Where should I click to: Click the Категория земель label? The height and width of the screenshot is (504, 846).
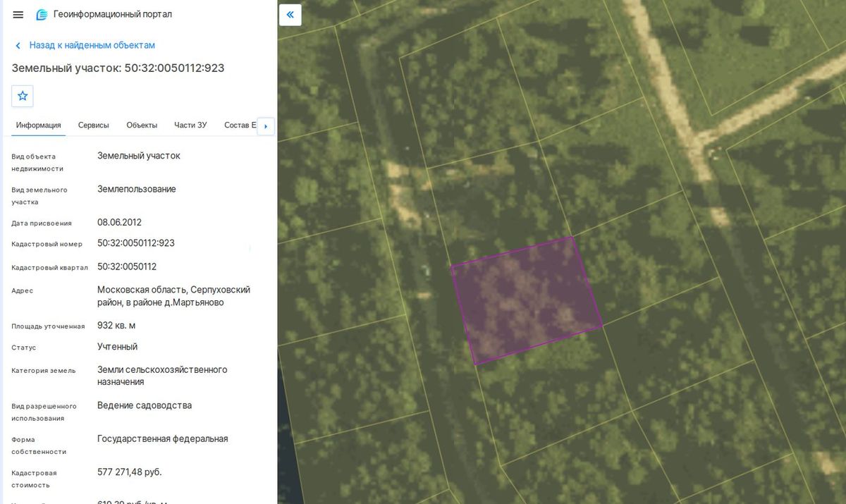tap(43, 370)
